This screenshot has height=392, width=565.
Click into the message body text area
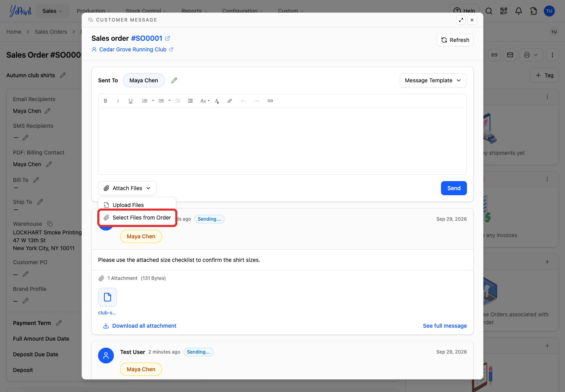click(x=282, y=141)
